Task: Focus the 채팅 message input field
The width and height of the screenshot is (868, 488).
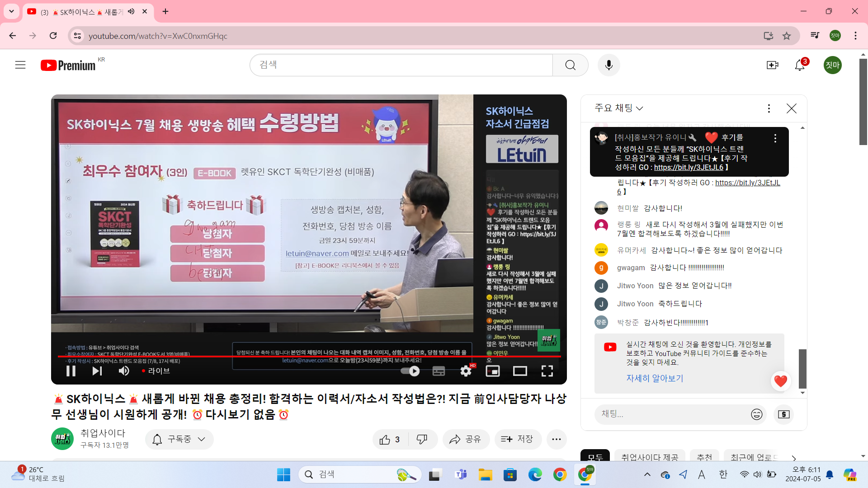Action: tap(671, 414)
